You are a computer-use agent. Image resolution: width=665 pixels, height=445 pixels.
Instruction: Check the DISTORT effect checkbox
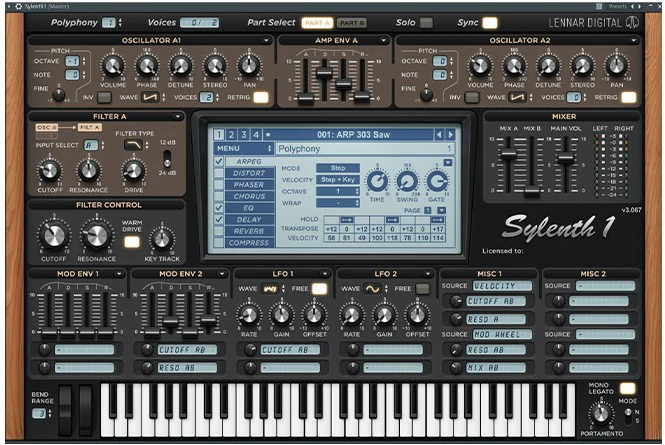(x=218, y=173)
